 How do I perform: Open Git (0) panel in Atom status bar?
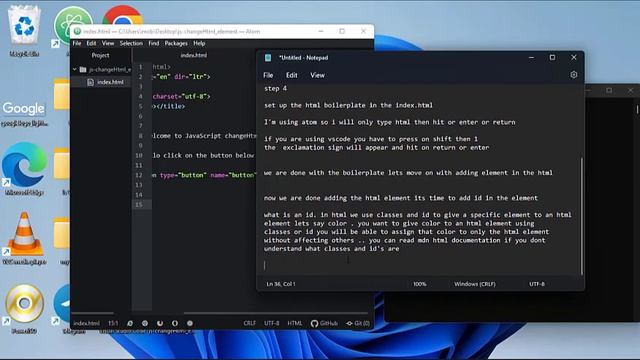click(358, 323)
